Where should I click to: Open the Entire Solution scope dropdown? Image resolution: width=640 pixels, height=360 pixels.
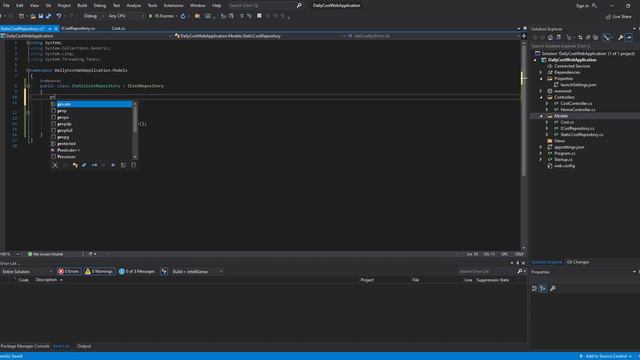(27, 271)
